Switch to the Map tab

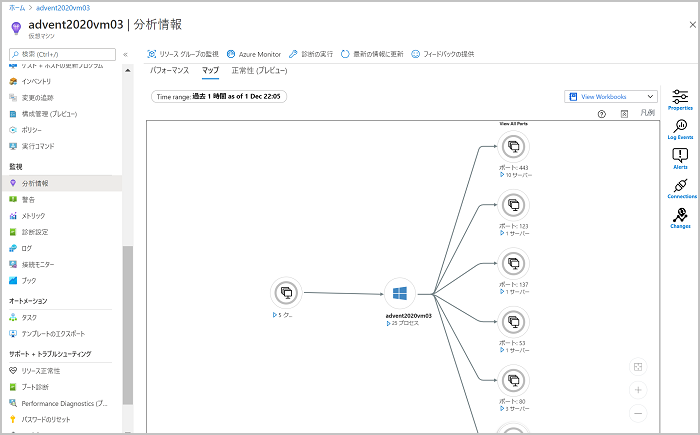pos(210,71)
